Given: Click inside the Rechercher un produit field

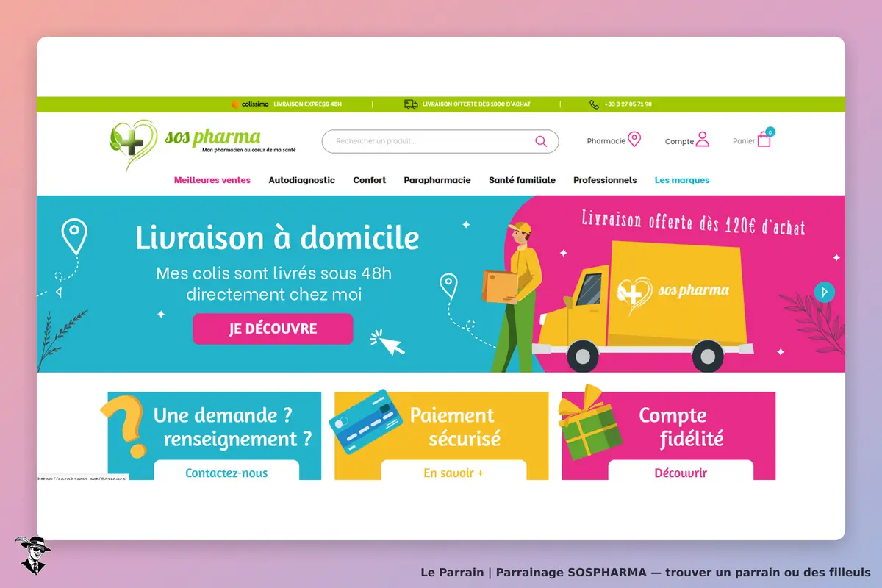Looking at the screenshot, I should 440,141.
